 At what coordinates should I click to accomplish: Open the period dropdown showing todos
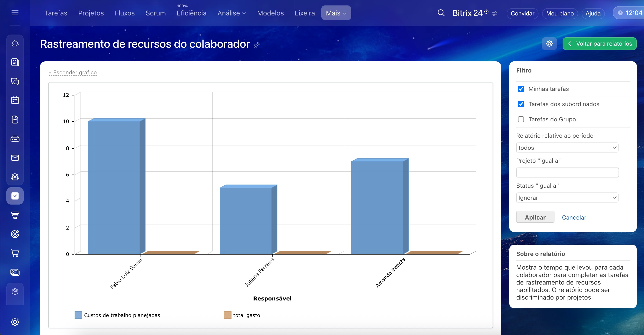567,148
